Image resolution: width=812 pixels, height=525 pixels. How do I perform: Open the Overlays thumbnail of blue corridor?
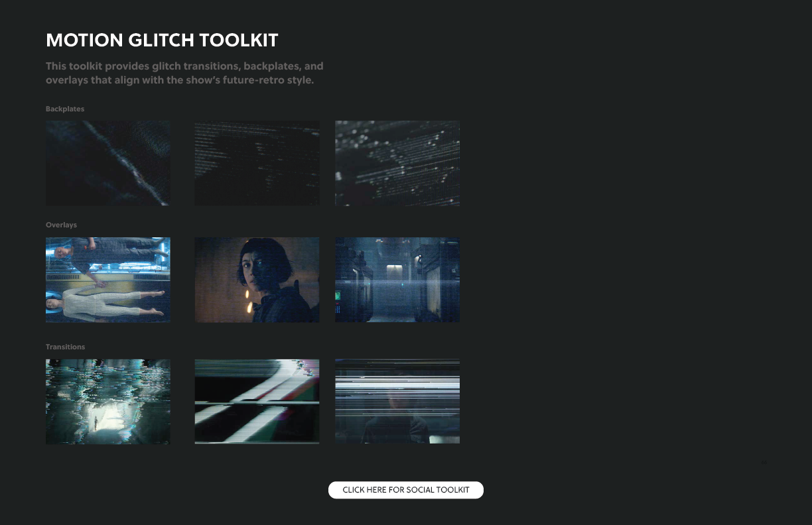tap(397, 280)
